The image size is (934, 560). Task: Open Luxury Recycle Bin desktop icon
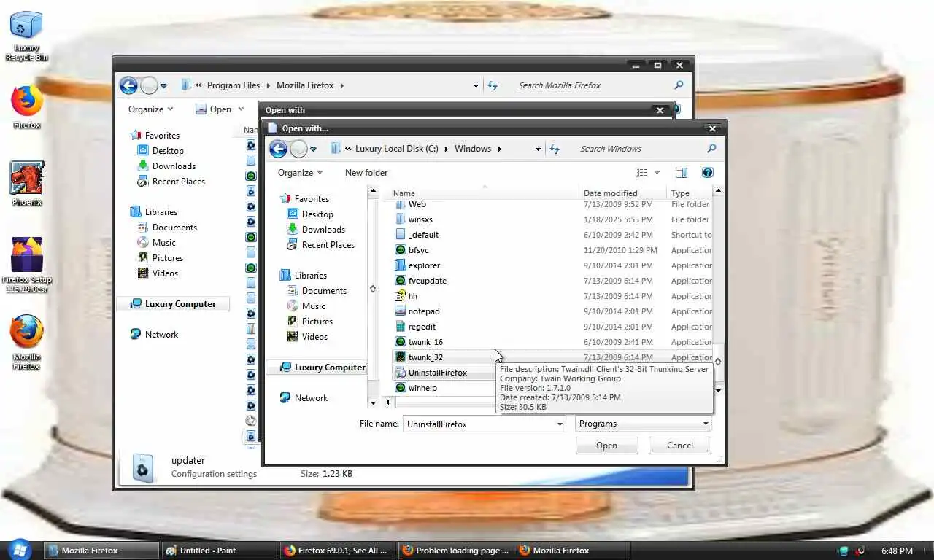click(x=26, y=35)
